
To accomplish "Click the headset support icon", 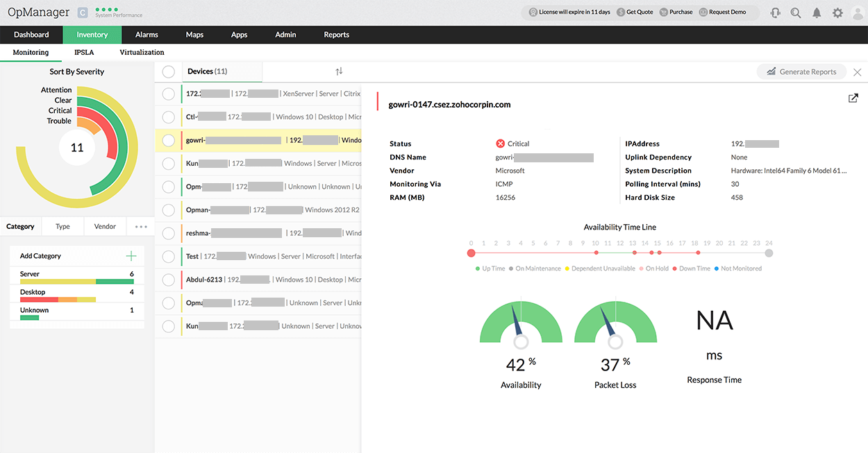I will click(775, 12).
